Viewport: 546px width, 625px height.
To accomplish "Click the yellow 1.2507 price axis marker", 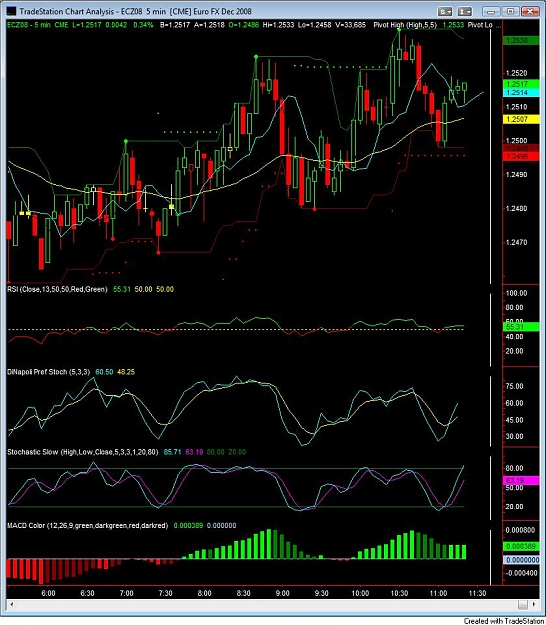I will (x=521, y=119).
